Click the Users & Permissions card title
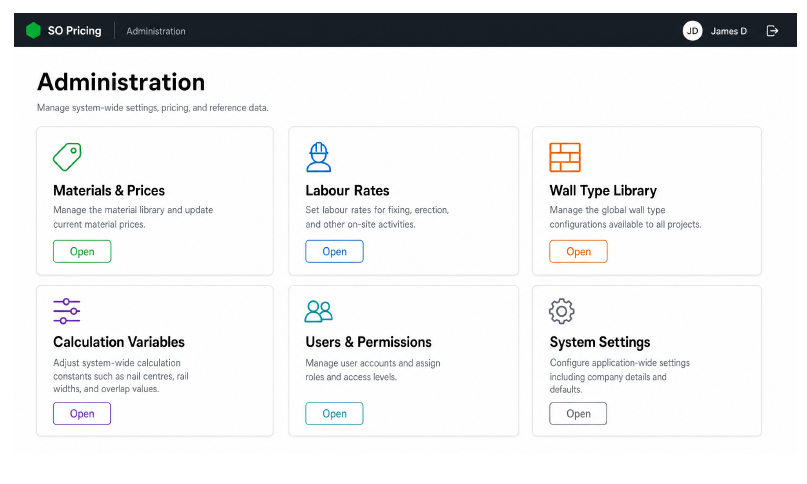Image resolution: width=807 pixels, height=484 pixels. coord(368,342)
